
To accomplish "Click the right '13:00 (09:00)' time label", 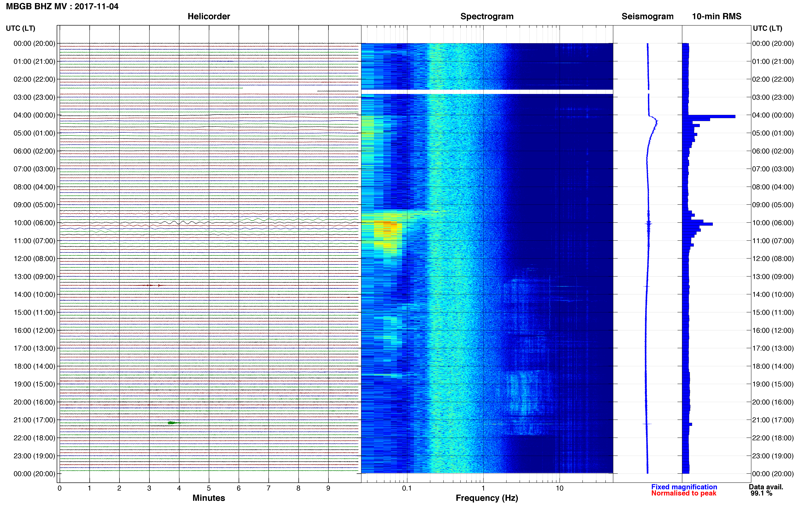I will (773, 277).
